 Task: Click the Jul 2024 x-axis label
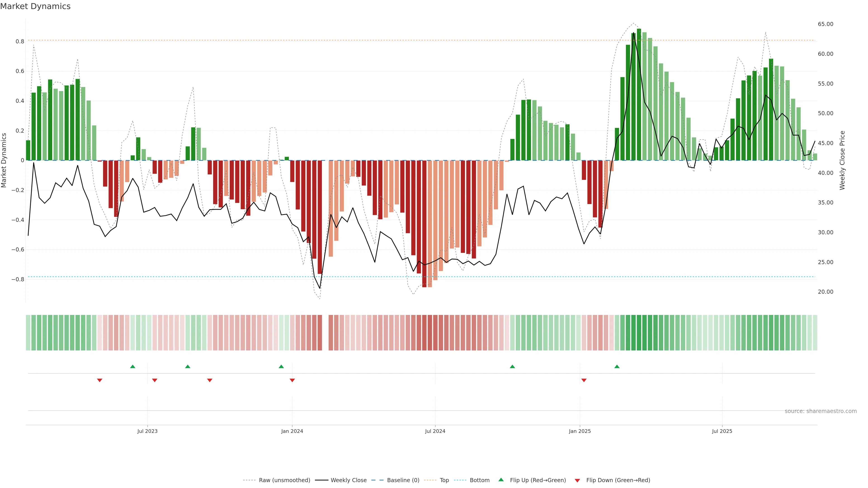coord(435,431)
